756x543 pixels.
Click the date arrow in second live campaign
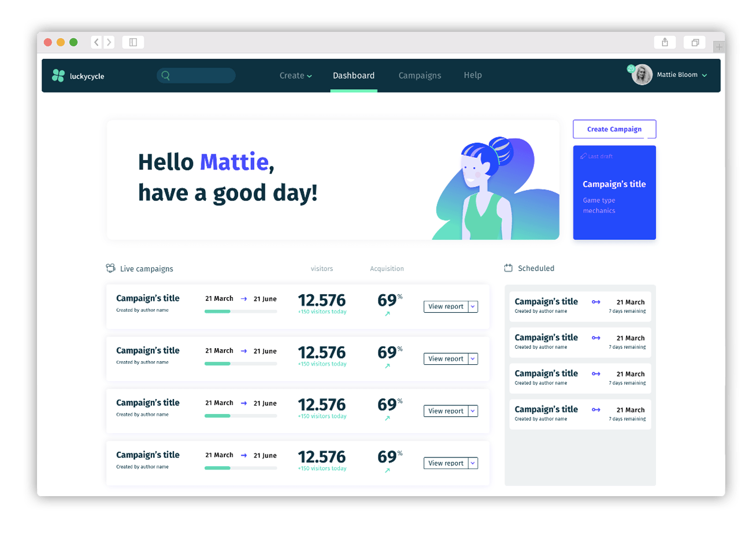244,351
